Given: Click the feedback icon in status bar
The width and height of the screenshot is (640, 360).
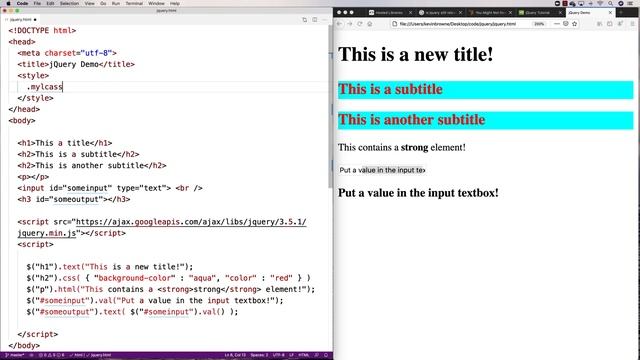Looking at the screenshot, I should click(x=317, y=356).
